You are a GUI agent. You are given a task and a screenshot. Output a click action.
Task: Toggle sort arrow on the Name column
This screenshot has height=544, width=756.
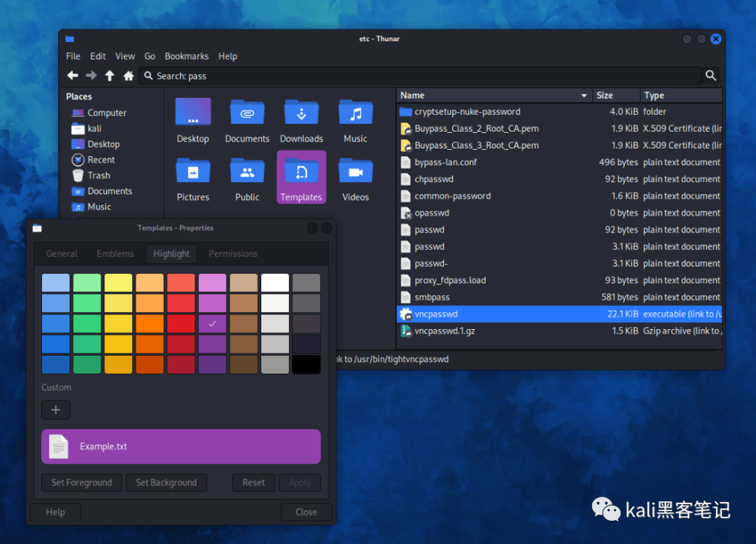pos(584,95)
